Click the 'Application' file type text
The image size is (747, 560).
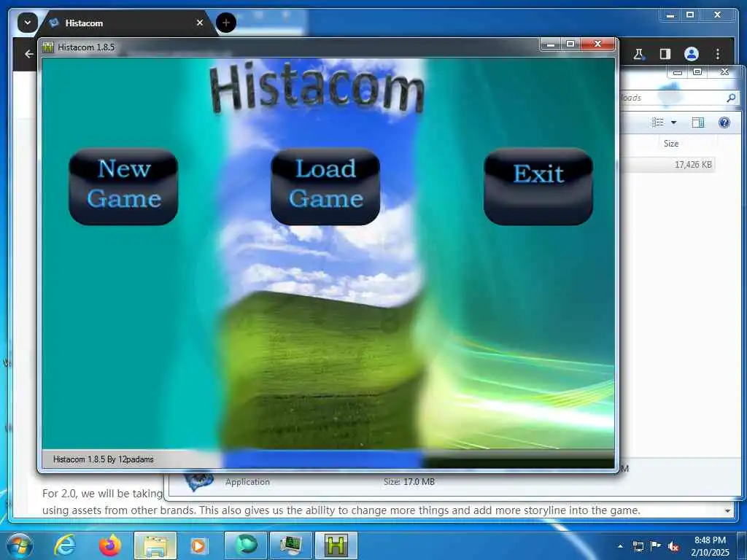click(248, 482)
